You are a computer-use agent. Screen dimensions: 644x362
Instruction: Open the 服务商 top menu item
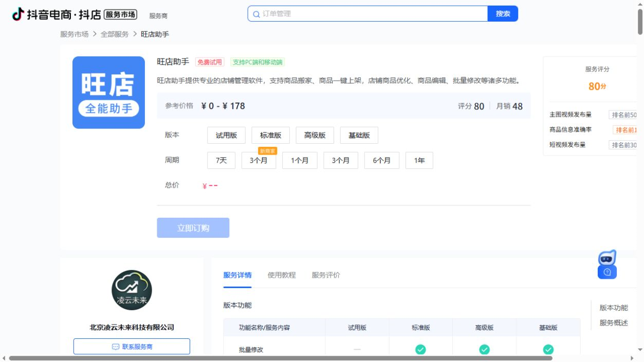click(158, 16)
